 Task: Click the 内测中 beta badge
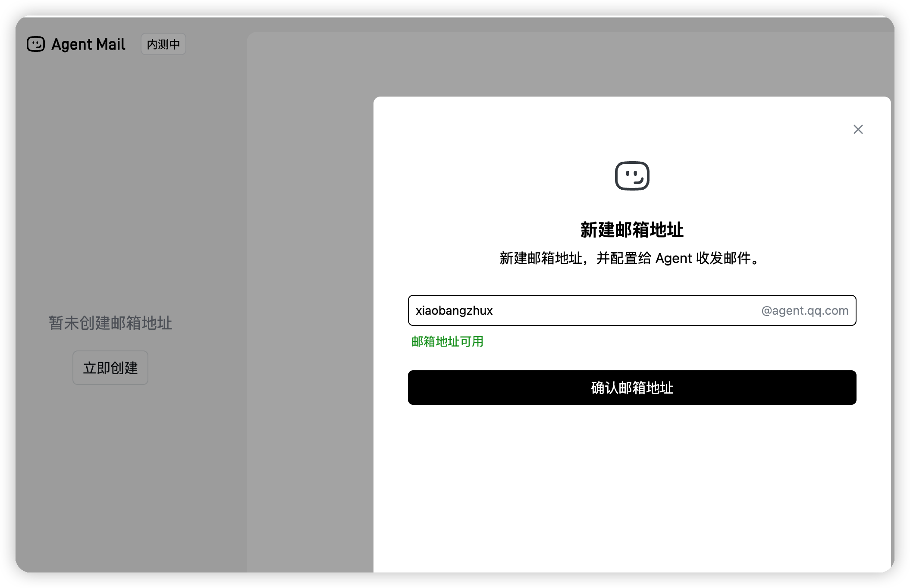pyautogui.click(x=163, y=44)
